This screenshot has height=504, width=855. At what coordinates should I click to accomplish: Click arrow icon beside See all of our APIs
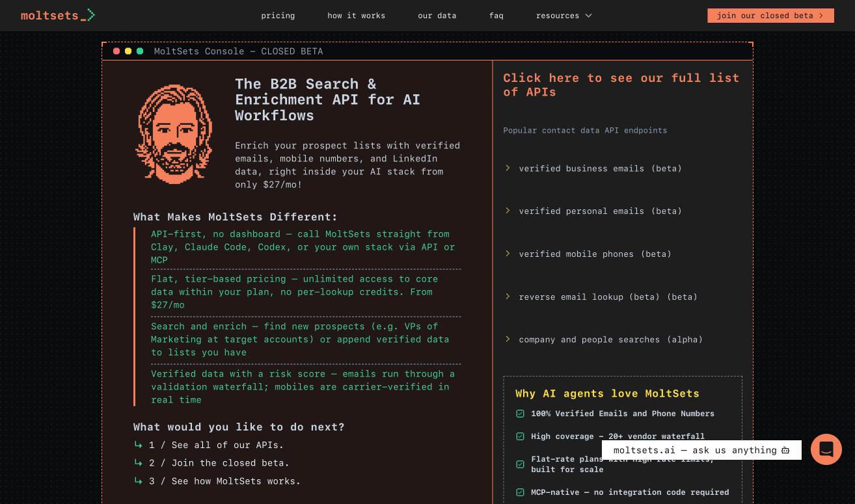(x=138, y=445)
